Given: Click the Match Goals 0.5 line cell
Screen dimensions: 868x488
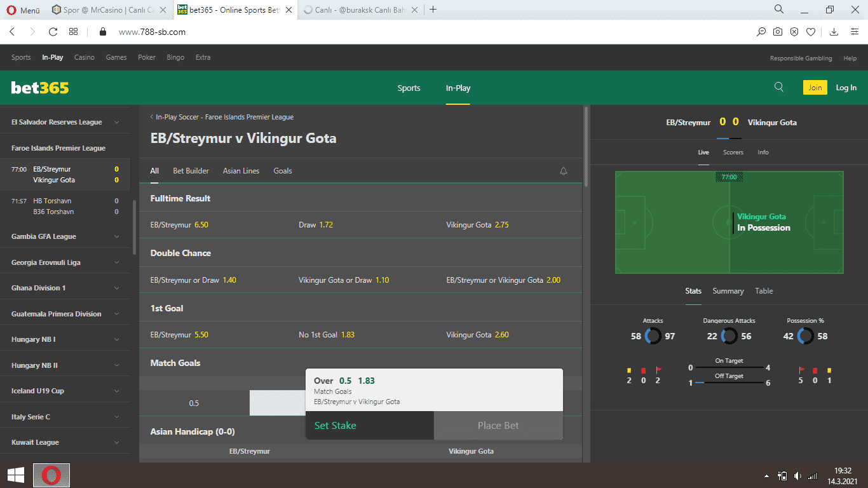Looking at the screenshot, I should coord(194,403).
